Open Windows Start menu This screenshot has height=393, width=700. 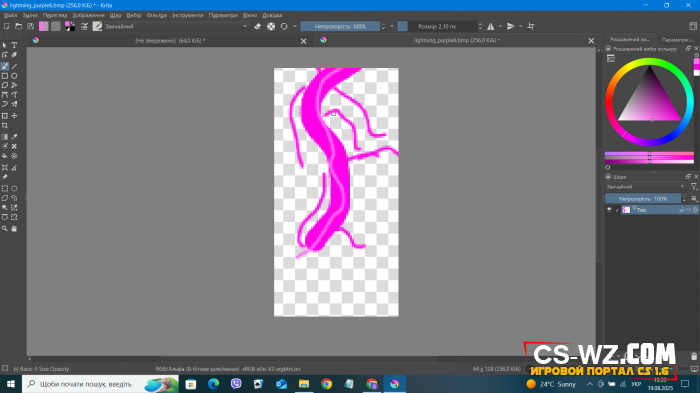11,384
